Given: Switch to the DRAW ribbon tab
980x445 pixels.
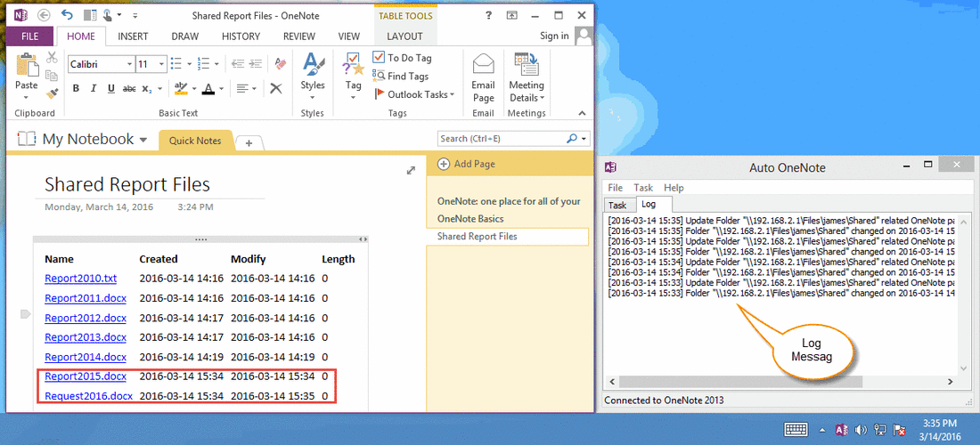Looking at the screenshot, I should click(185, 36).
